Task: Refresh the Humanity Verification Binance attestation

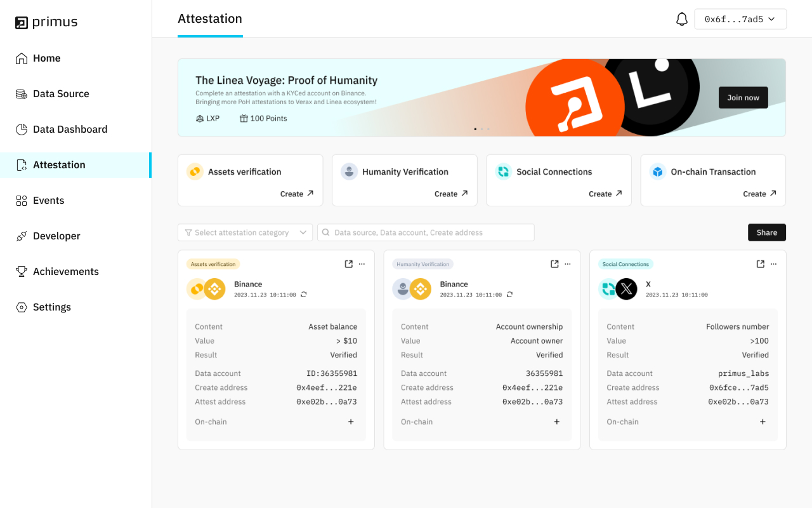Action: tap(509, 295)
